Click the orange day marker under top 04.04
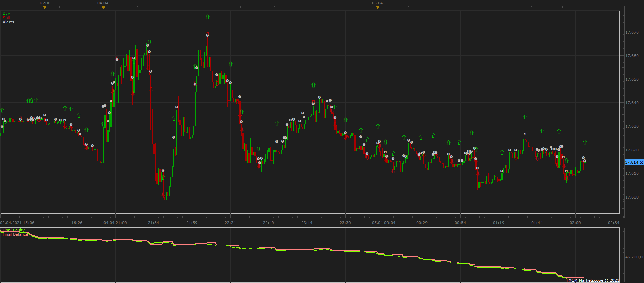 103,8
